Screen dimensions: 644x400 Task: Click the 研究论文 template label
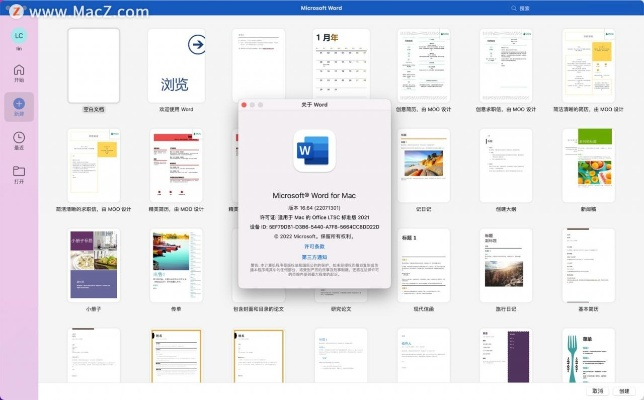point(341,309)
